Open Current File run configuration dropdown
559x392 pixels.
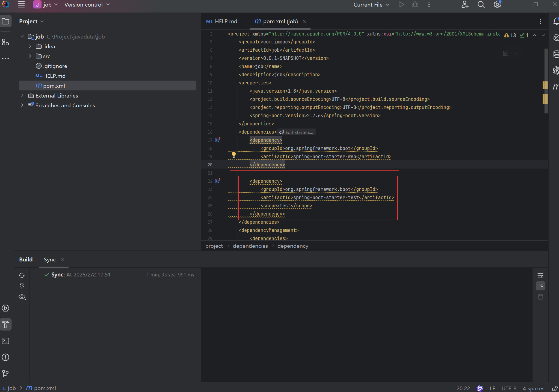click(x=371, y=5)
